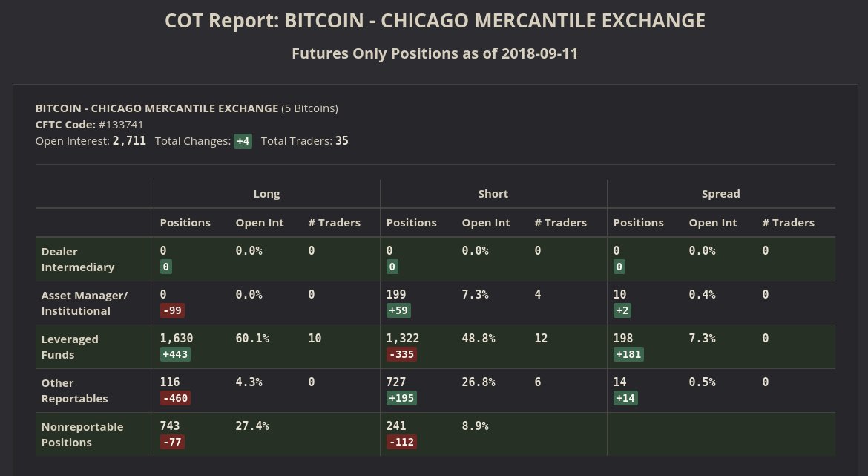Click the Nonreportable Positions row label

82,434
